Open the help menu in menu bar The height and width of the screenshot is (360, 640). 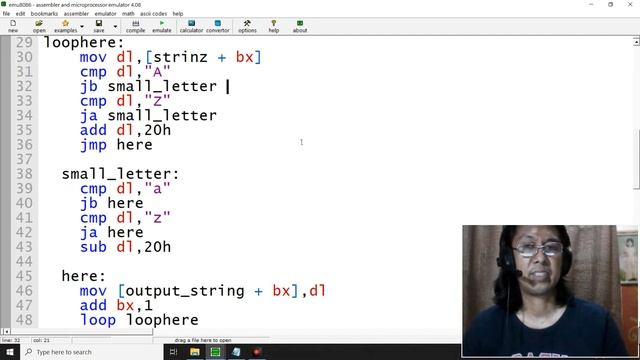tap(178, 13)
